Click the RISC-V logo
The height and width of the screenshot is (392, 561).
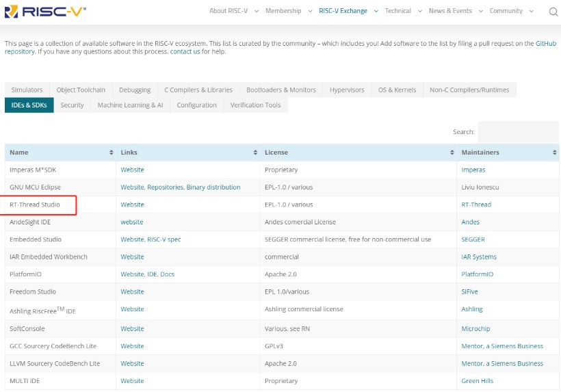click(x=45, y=12)
